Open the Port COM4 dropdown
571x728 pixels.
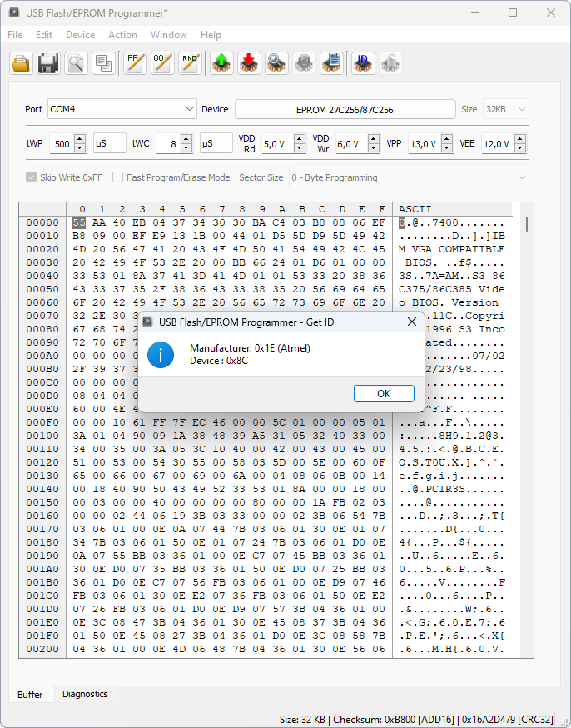pos(122,109)
